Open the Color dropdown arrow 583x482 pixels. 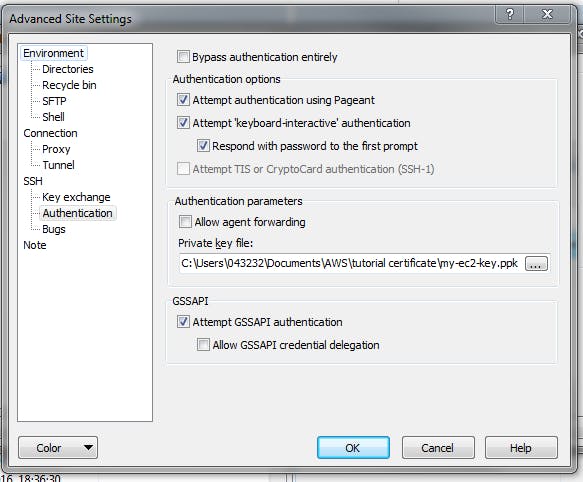click(x=88, y=447)
